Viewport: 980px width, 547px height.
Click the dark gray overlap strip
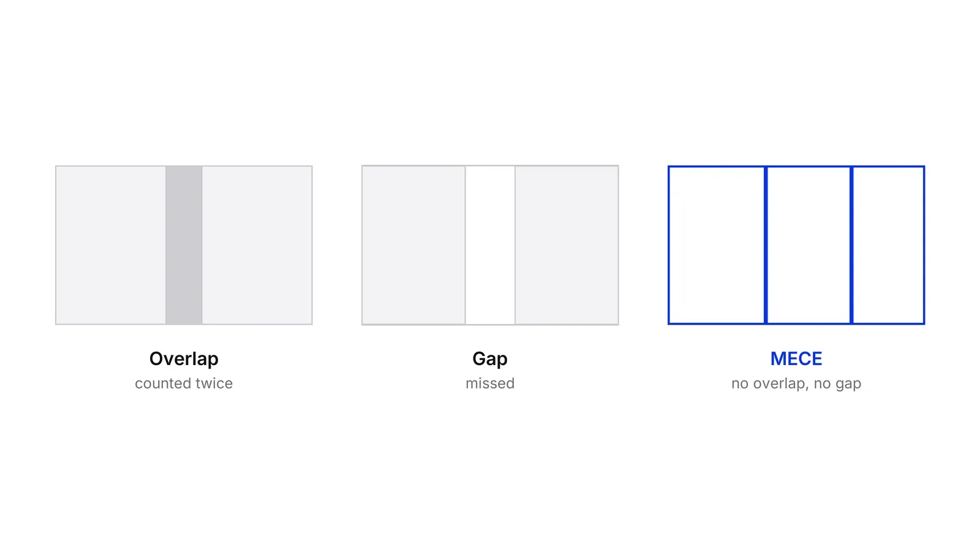click(184, 245)
